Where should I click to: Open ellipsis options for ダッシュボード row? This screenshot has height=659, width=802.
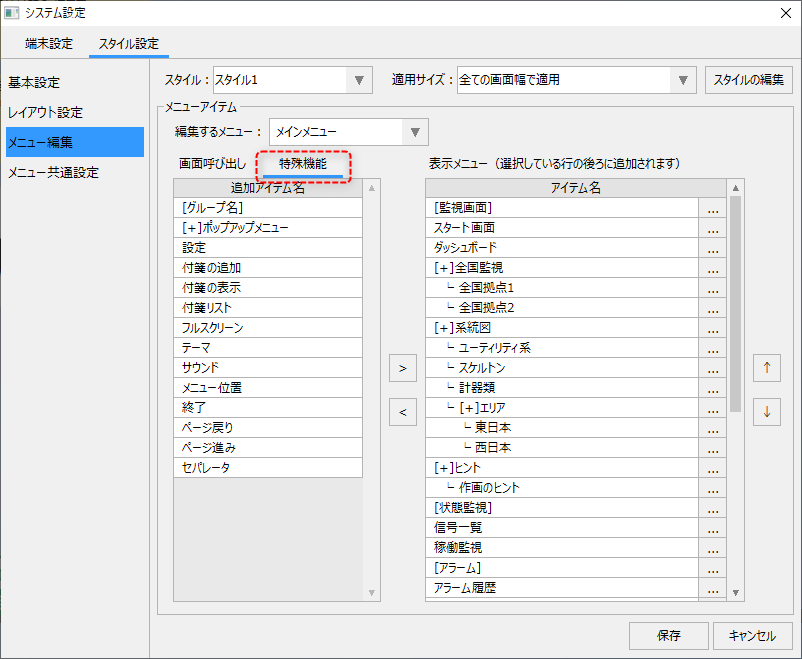[712, 248]
